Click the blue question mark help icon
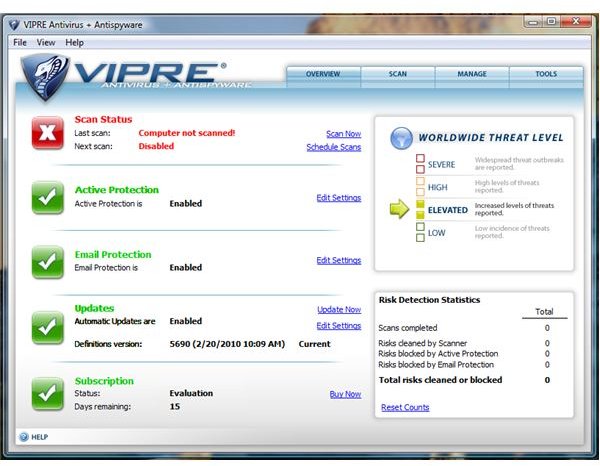 click(24, 437)
